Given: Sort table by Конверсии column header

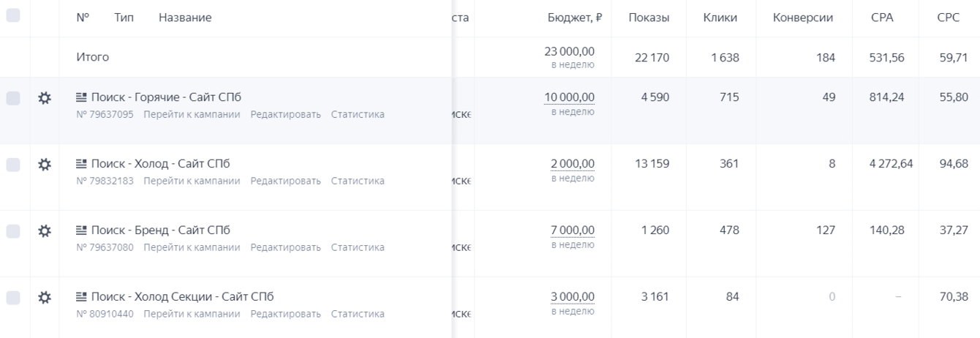Looking at the screenshot, I should pos(802,18).
